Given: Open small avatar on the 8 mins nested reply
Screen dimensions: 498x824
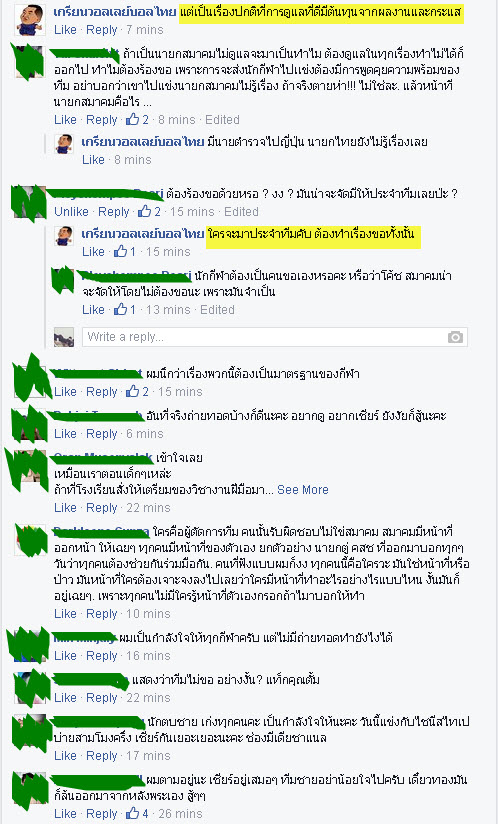Looking at the screenshot, I should click(x=64, y=144).
